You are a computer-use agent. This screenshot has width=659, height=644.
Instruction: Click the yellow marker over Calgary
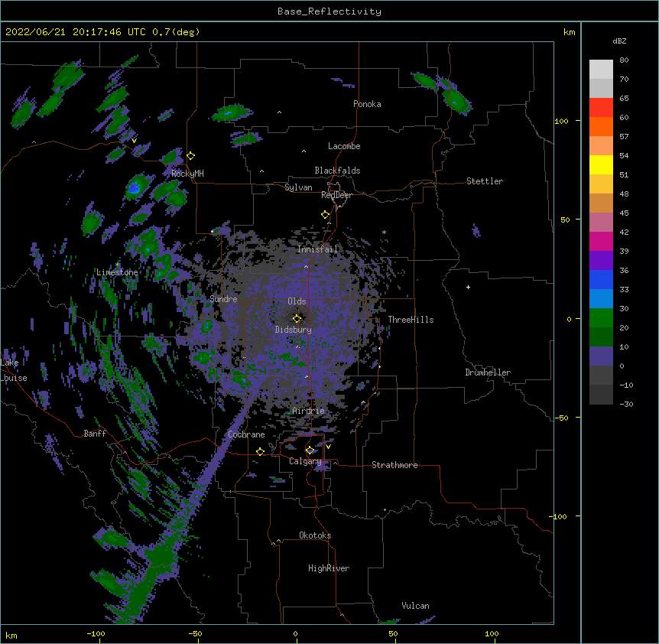coord(310,450)
